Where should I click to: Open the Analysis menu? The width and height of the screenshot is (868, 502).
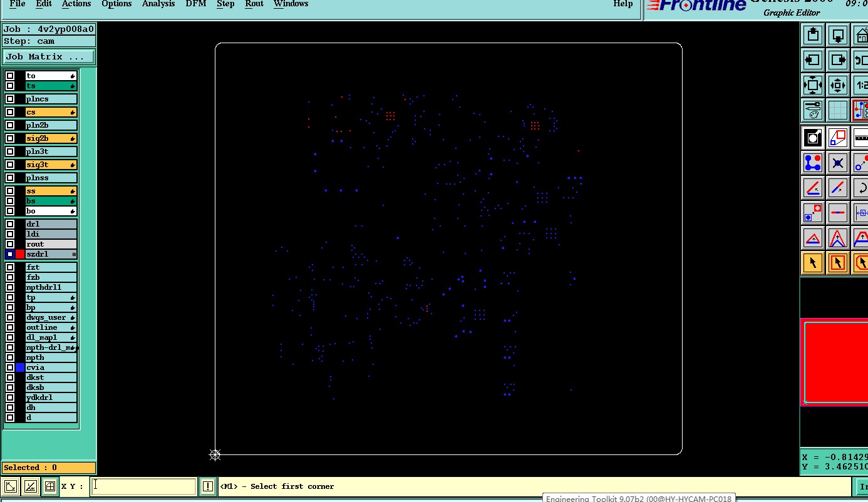[158, 4]
